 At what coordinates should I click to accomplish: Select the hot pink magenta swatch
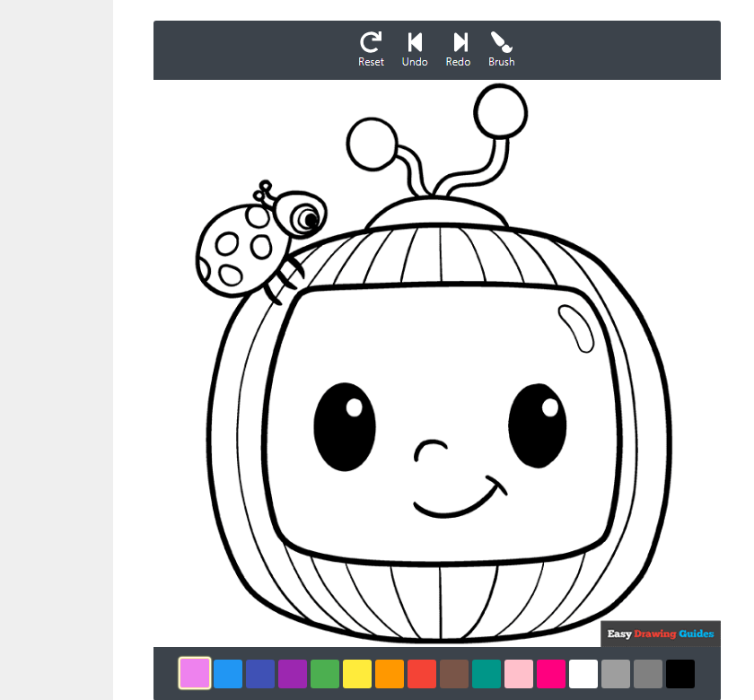(551, 673)
